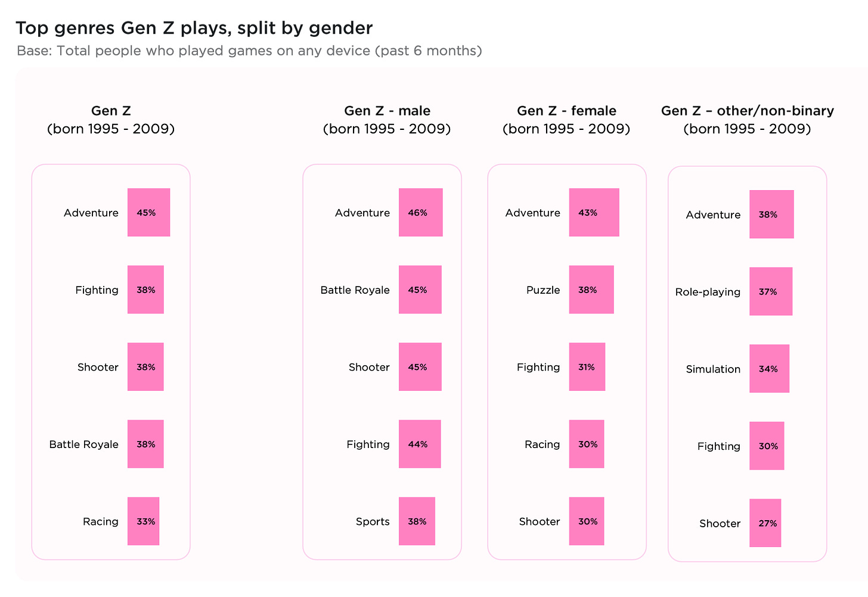
Task: Click the Sports genre label
Action: 373,521
